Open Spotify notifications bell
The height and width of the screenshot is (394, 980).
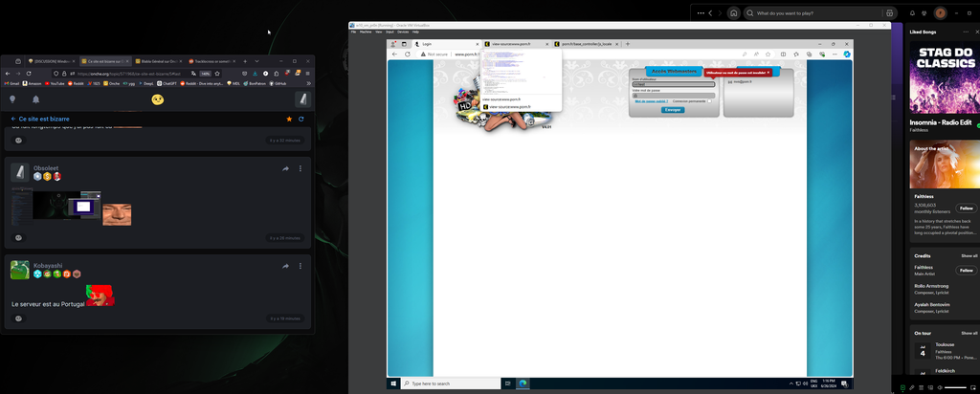(x=911, y=13)
